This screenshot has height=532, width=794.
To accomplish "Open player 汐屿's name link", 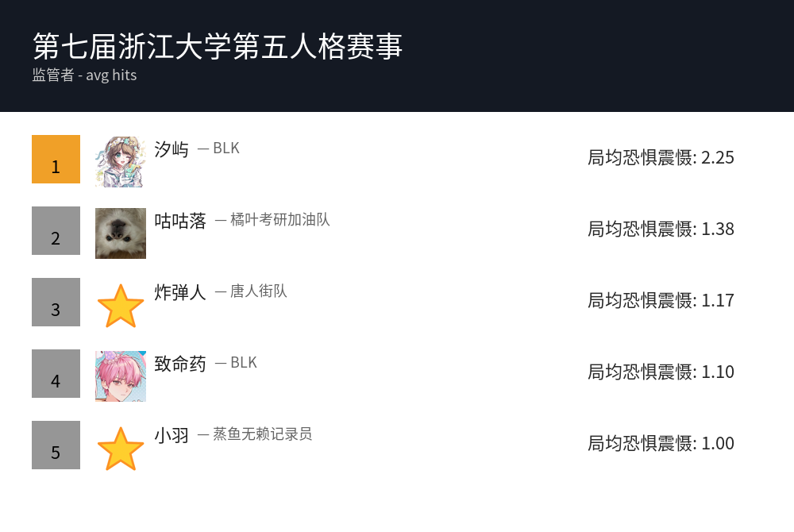I will (x=172, y=149).
